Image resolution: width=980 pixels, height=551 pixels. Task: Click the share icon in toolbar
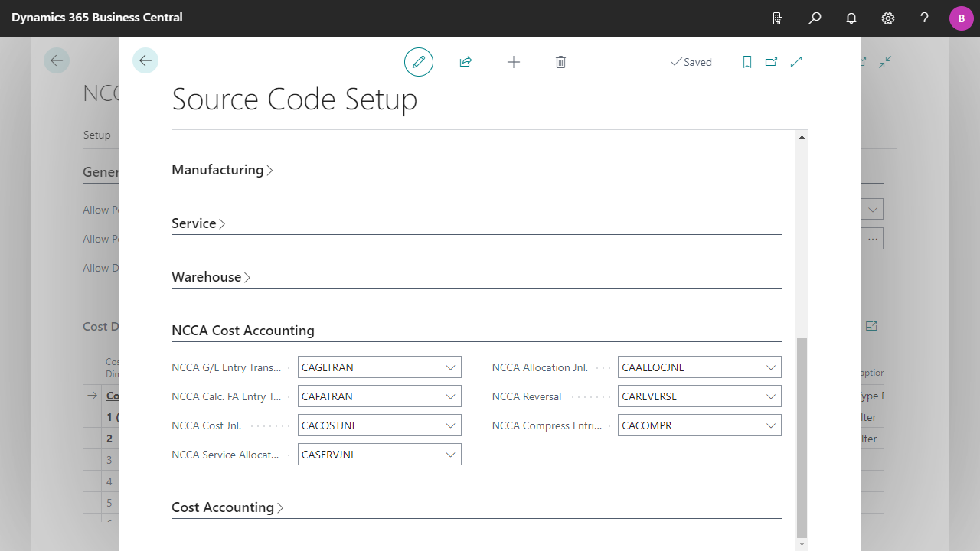(x=465, y=62)
